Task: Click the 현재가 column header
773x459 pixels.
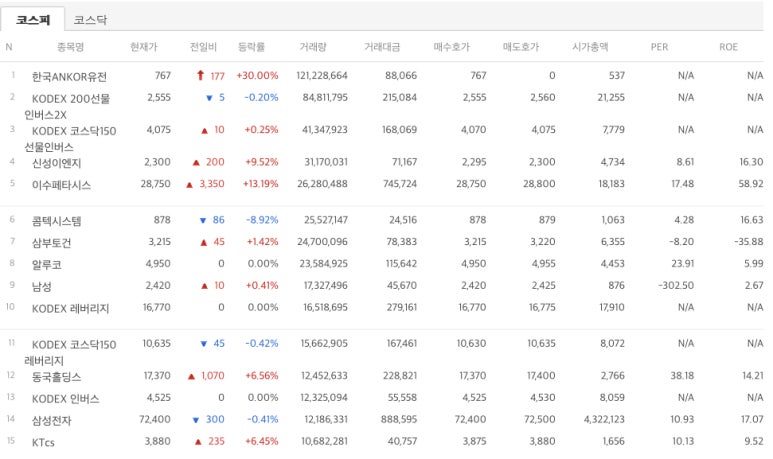Action: 143,47
